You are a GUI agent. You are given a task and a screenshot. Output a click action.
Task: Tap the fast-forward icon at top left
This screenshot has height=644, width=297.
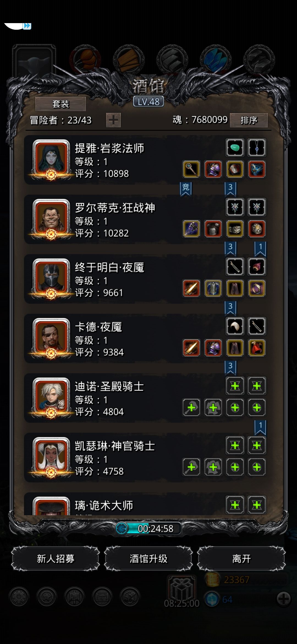click(x=27, y=26)
